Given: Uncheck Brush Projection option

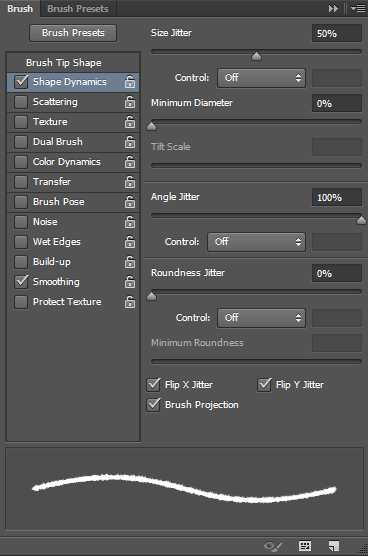Looking at the screenshot, I should (153, 404).
